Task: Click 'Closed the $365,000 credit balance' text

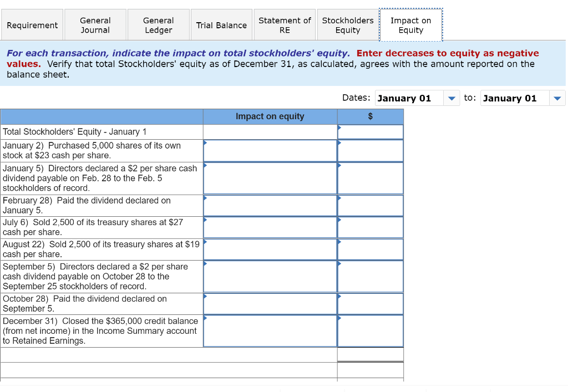Action: [x=130, y=321]
